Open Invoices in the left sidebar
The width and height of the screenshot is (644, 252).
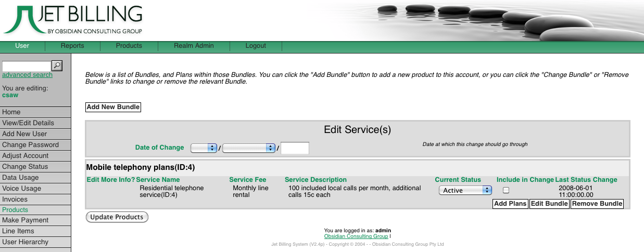coord(15,199)
